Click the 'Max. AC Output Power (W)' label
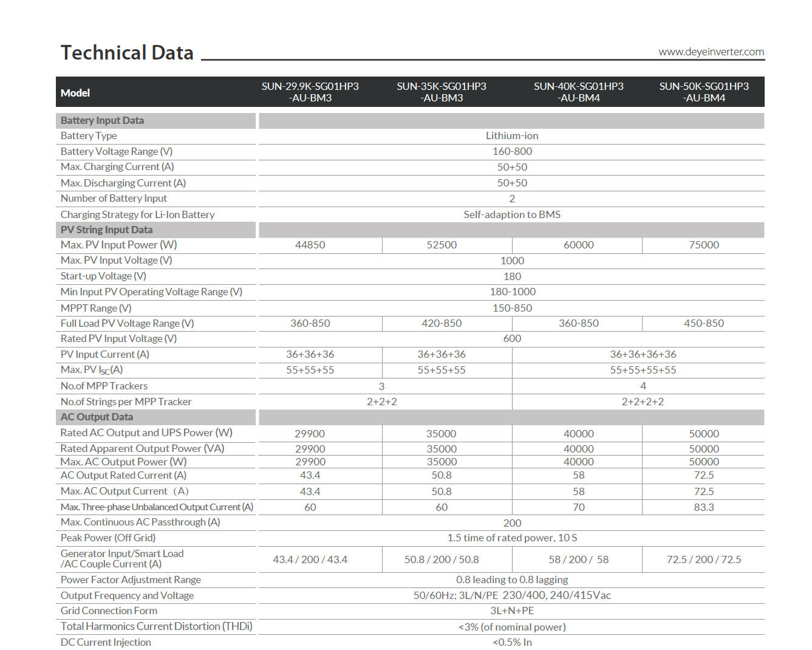This screenshot has height=650, width=812. tap(124, 462)
